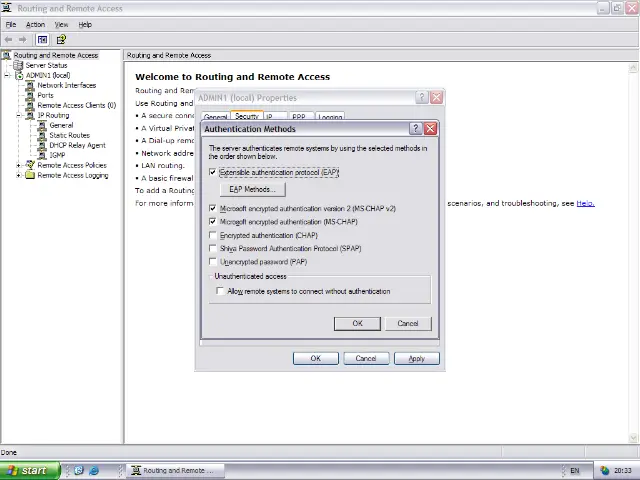Select the Remote Access Logging folder icon

tap(30, 176)
